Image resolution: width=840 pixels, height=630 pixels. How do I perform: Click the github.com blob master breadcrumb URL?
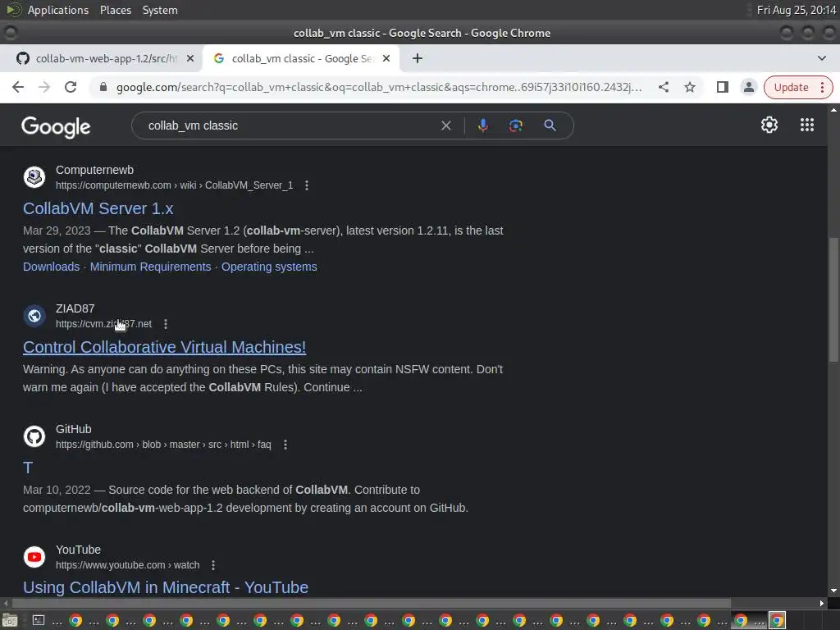point(163,445)
